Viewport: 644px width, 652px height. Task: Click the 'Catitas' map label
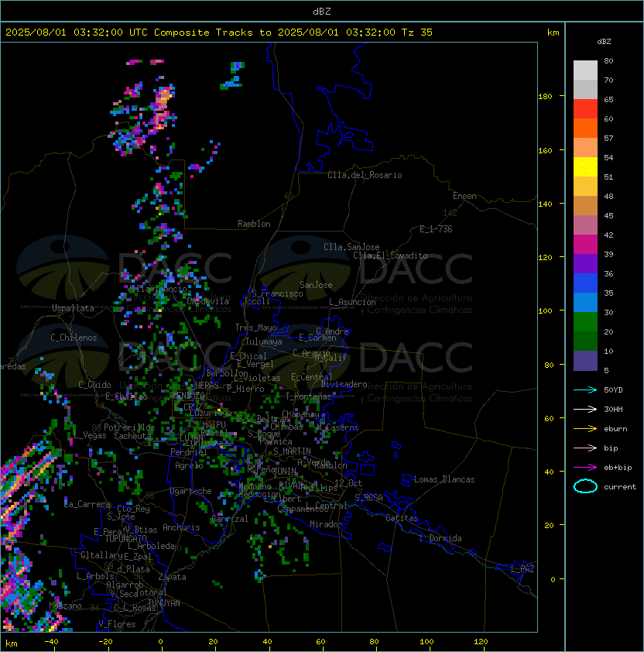402,518
